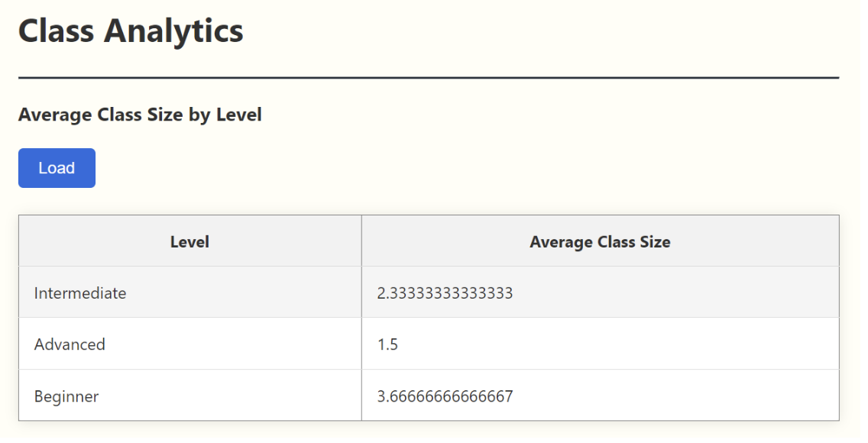Image resolution: width=868 pixels, height=443 pixels.
Task: Click the "Level" table column header
Action: [x=189, y=242]
